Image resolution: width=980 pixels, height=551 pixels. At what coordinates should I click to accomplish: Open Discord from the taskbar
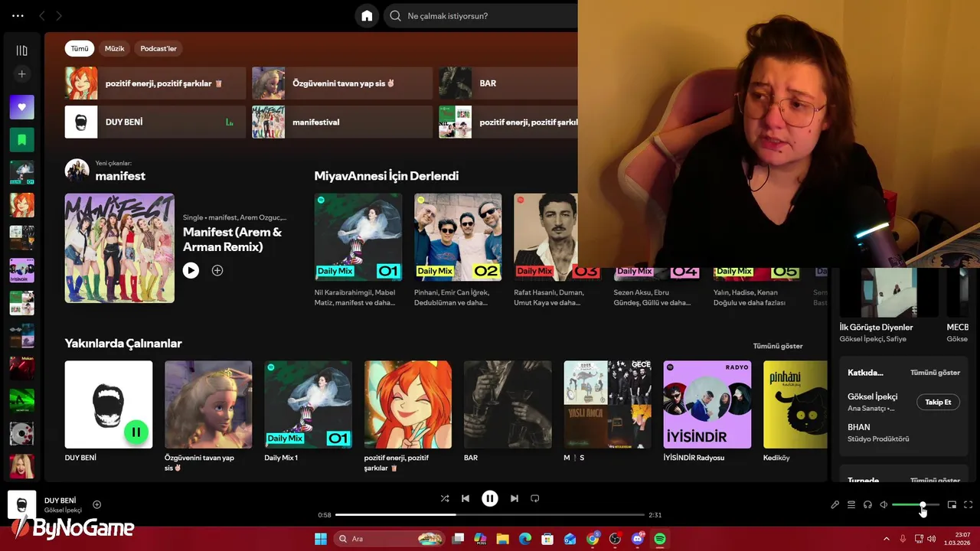pos(638,539)
